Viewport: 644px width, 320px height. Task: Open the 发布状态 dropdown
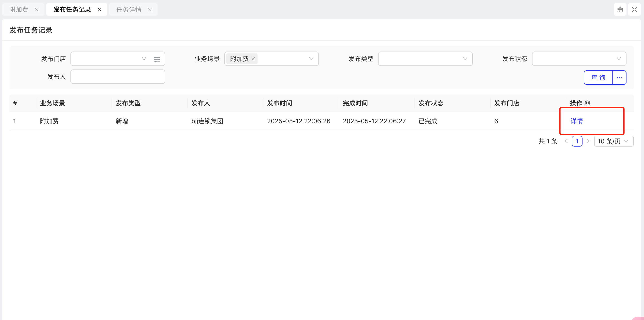pos(579,59)
